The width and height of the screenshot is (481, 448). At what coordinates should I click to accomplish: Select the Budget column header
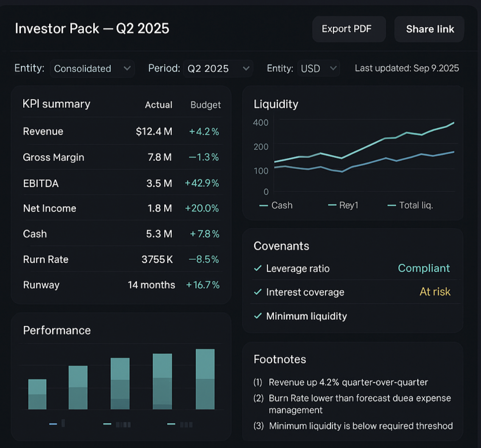pos(206,105)
